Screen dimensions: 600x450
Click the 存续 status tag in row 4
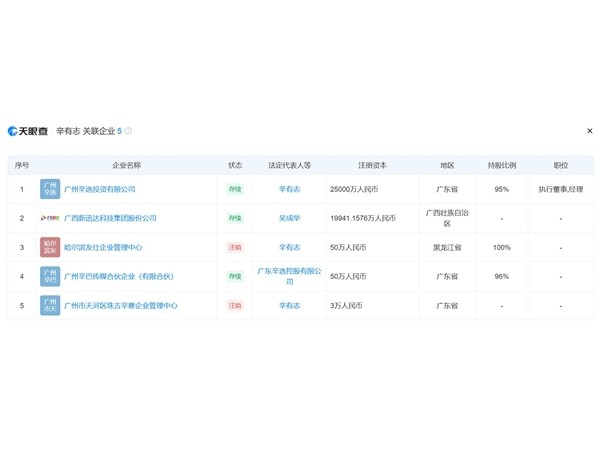[x=235, y=276]
